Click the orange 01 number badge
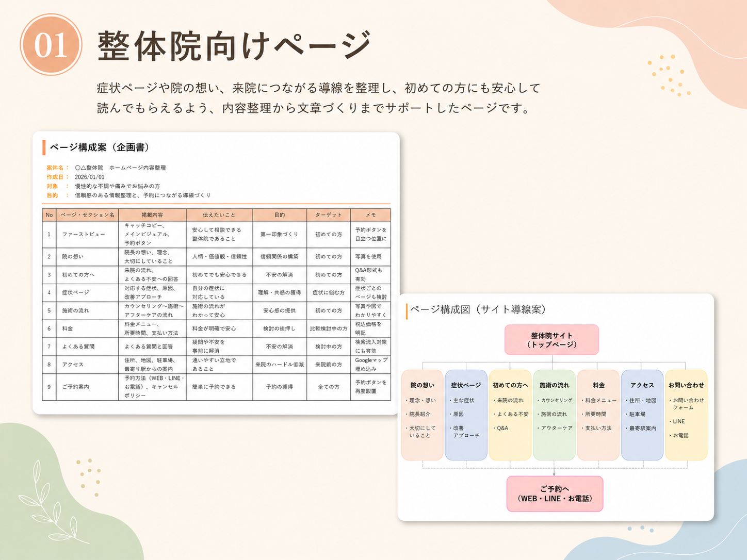This screenshot has height=560, width=747. click(x=51, y=45)
